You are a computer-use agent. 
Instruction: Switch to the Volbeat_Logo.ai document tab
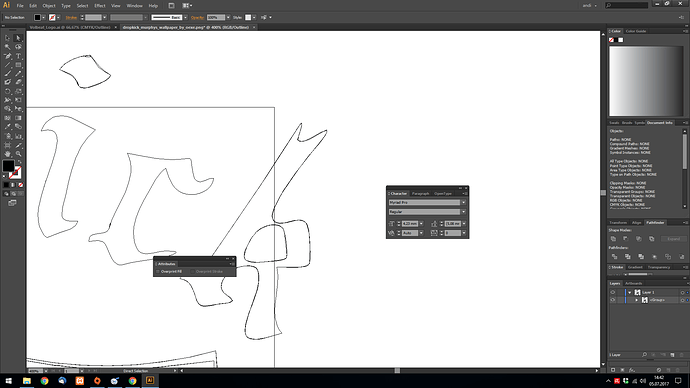pos(70,27)
